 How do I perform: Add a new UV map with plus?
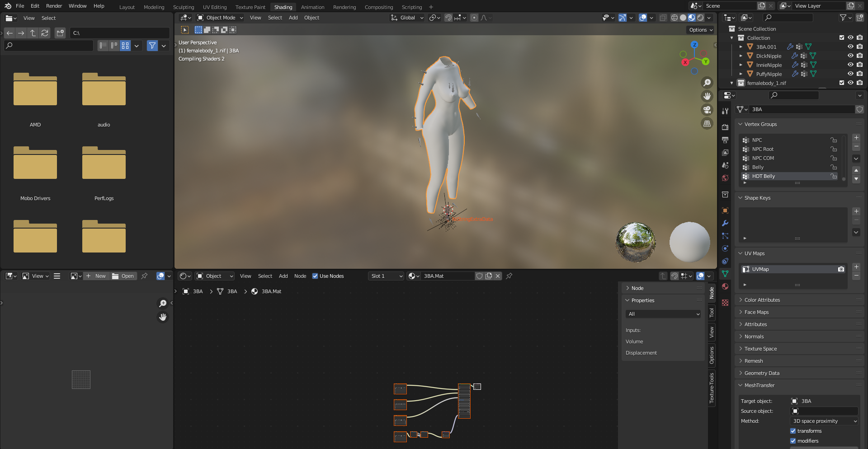coord(856,267)
